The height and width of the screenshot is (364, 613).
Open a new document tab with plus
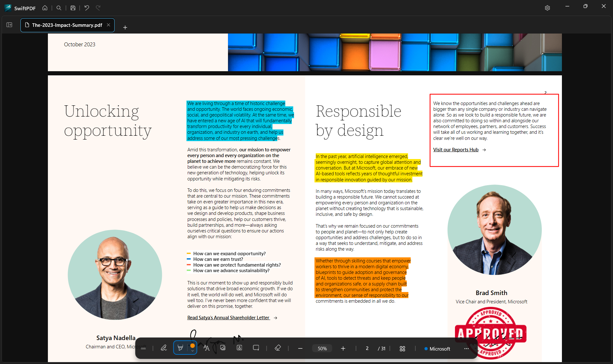(x=125, y=27)
